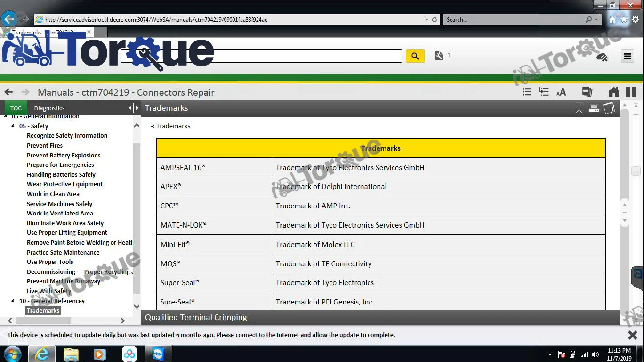Click the indented list arrow icon

point(544,92)
